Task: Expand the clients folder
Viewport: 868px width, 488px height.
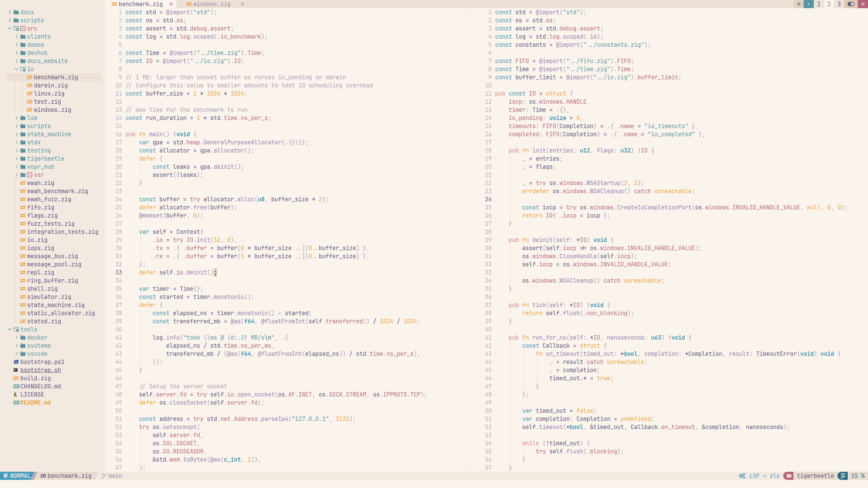Action: tap(17, 37)
